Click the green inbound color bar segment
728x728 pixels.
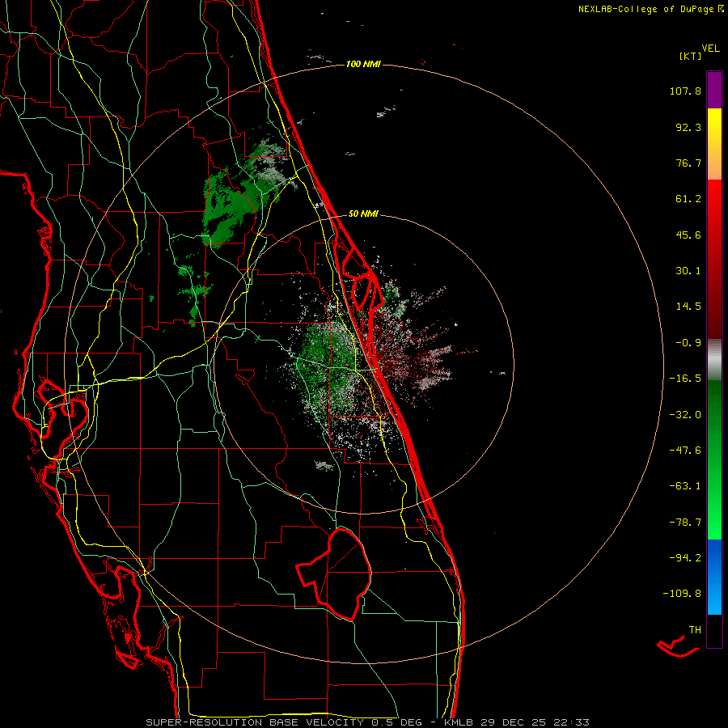point(714,459)
